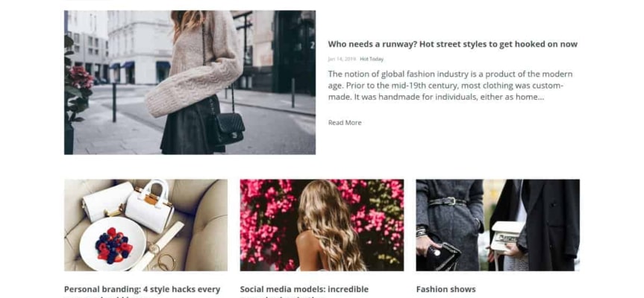Viewport: 644px width, 298px height.
Task: Click the white building in the featured photo background
Action: (140, 47)
